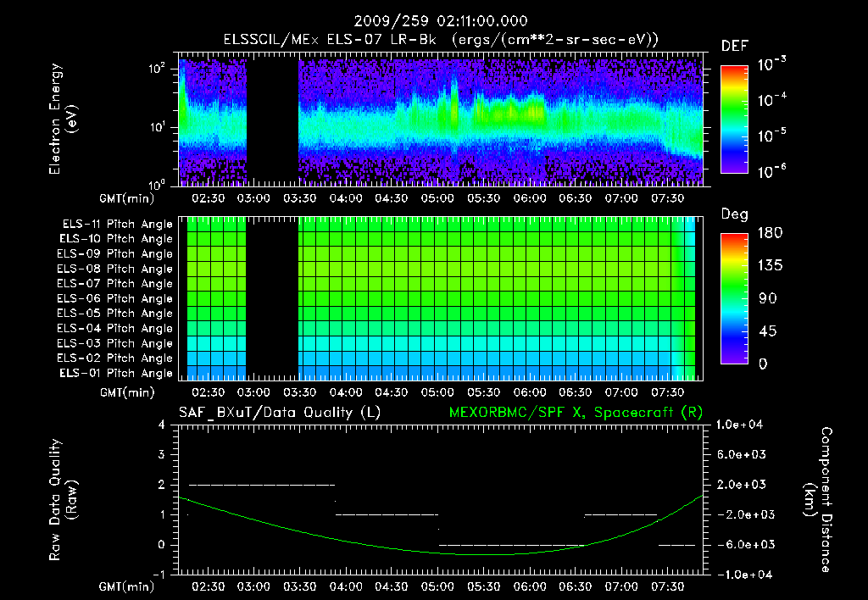Click the 05:00 tick on the spectrogram time axis
Image resolution: width=868 pixels, height=600 pixels.
[437, 198]
